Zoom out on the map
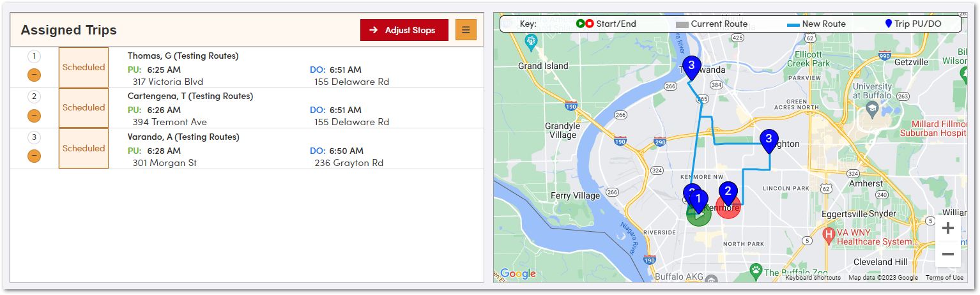The height and width of the screenshot is (295, 980). click(x=948, y=254)
